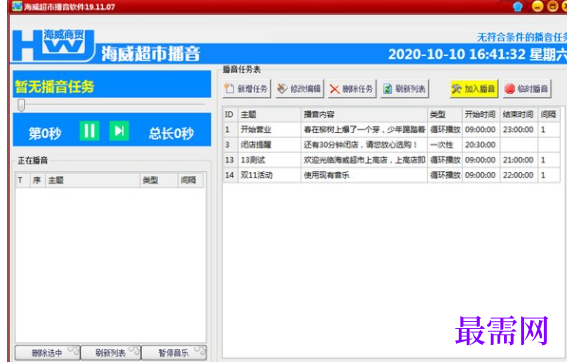Click the app icon in the title bar
Viewport: 567px width, 362px height.
(17, 6)
